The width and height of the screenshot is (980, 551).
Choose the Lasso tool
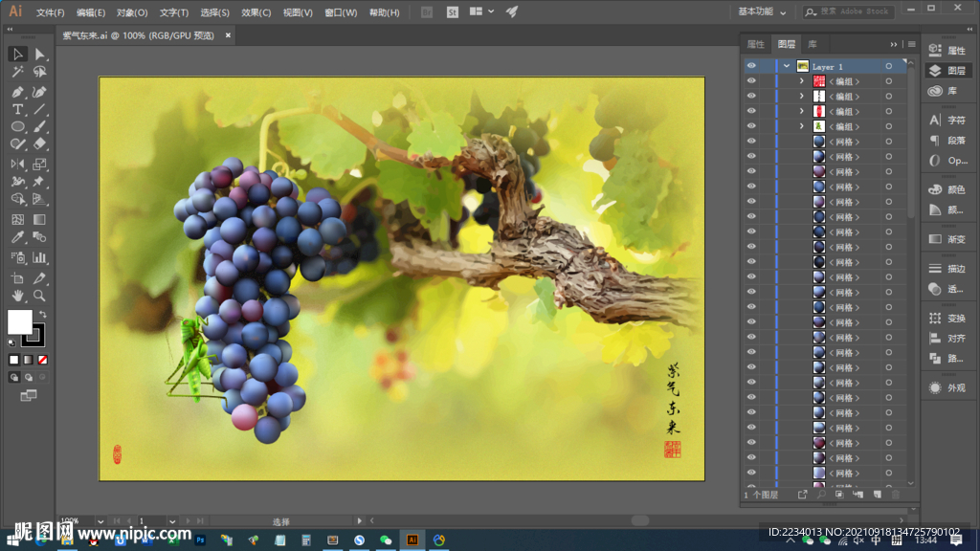click(x=39, y=72)
